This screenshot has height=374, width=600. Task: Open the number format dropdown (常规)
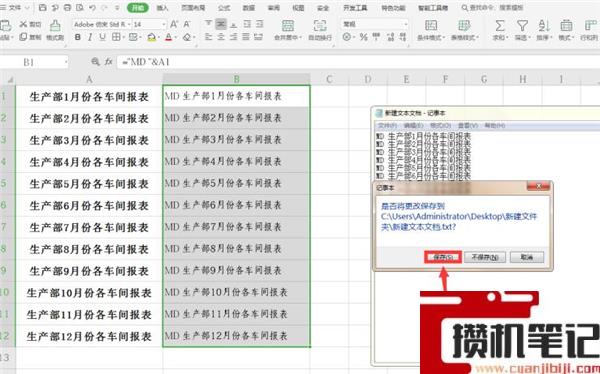(x=406, y=24)
